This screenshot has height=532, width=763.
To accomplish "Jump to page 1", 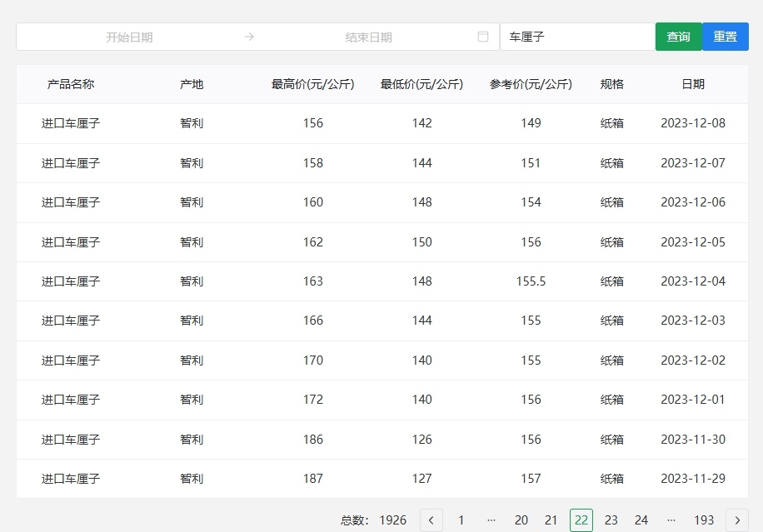I will coord(461,520).
